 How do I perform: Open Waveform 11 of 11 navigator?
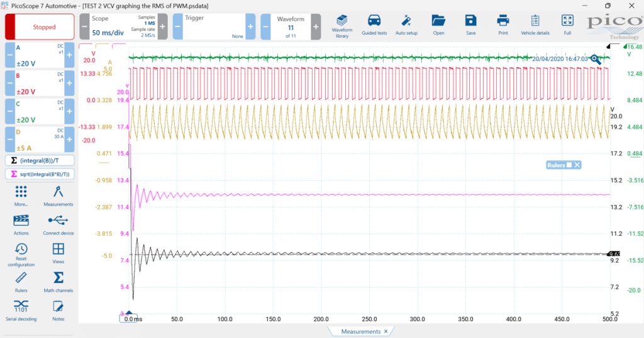coord(291,26)
